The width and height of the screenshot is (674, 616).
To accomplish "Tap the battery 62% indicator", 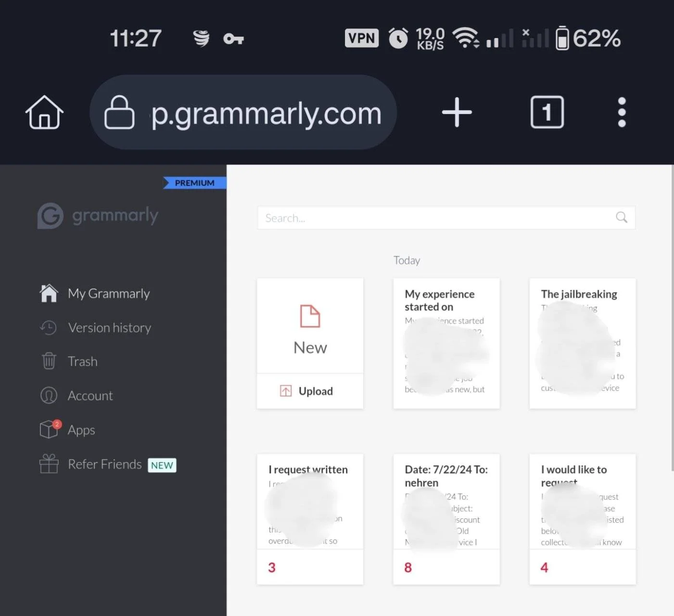I will tap(588, 38).
